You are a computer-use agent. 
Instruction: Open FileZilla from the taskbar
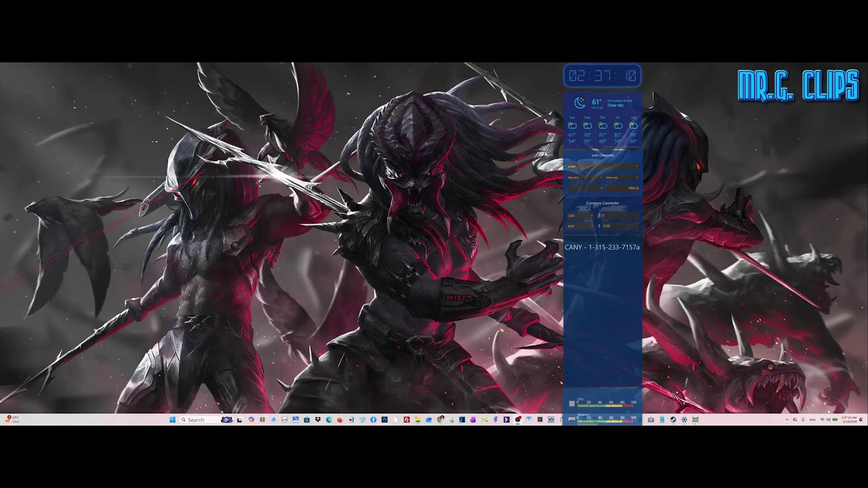click(x=407, y=420)
